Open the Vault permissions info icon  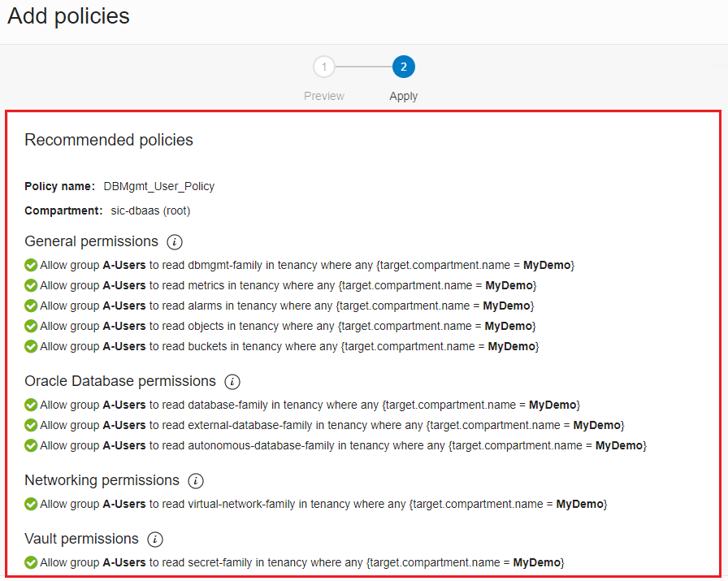click(154, 540)
